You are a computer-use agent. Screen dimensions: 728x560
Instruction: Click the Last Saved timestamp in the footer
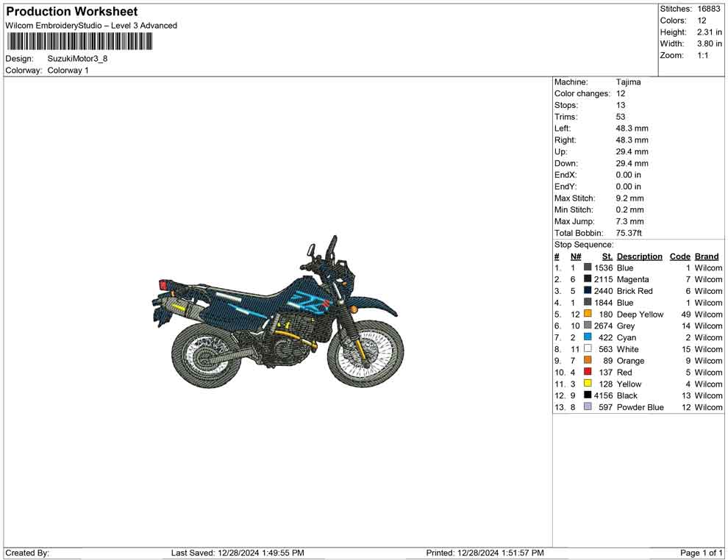tap(235, 553)
